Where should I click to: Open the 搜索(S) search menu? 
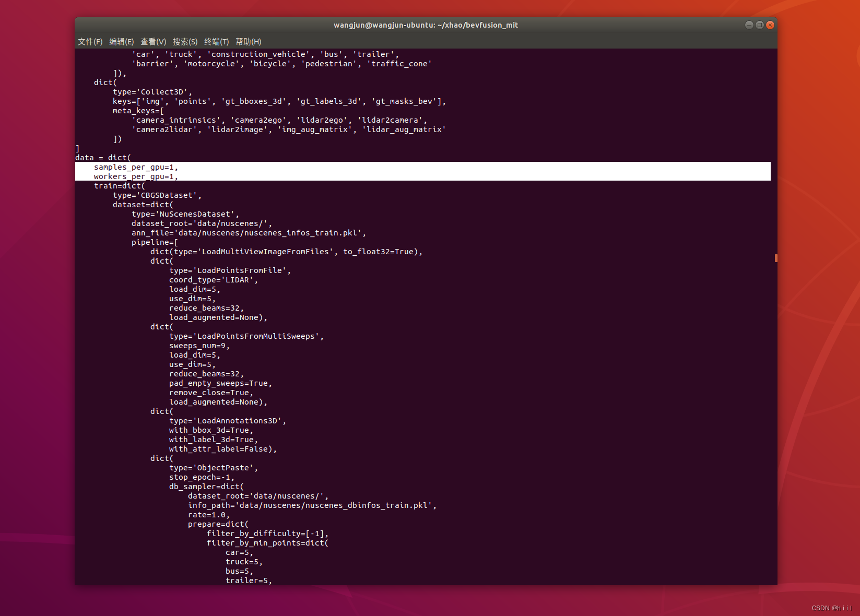[185, 42]
